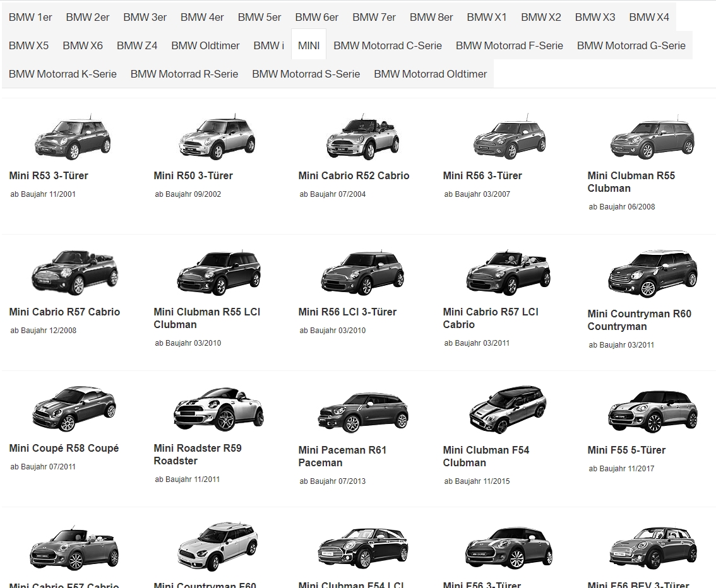Image resolution: width=716 pixels, height=588 pixels.
Task: Click the Mini Countryman R60 car image
Action: click(x=652, y=274)
